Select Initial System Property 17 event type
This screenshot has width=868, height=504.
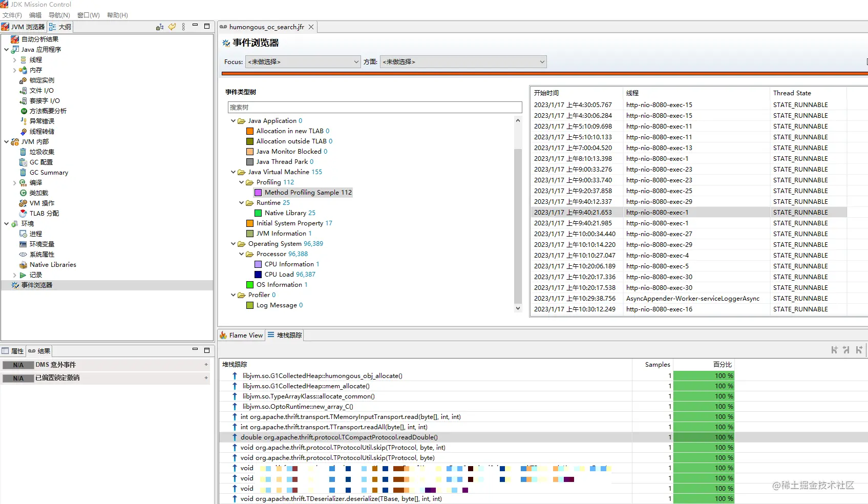(294, 223)
